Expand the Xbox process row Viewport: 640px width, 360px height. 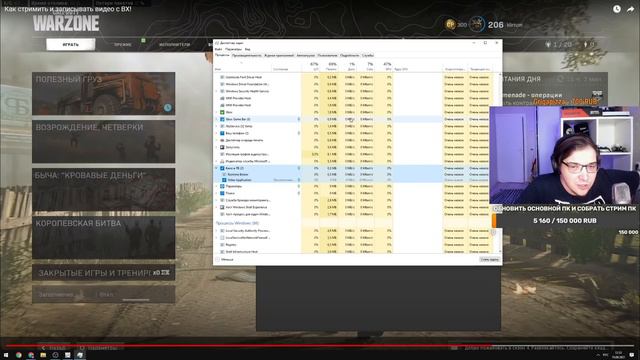click(217, 112)
